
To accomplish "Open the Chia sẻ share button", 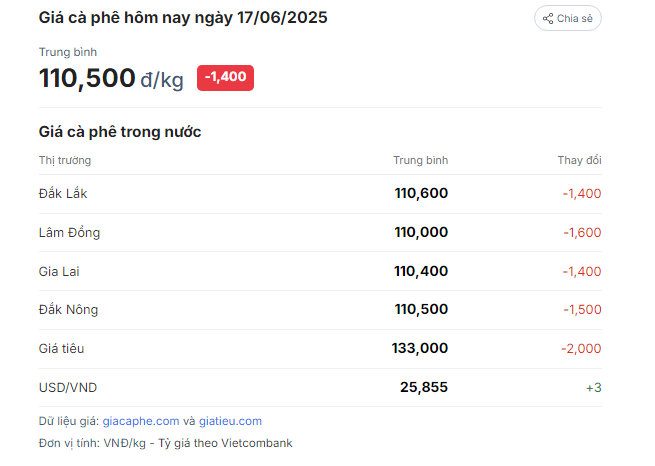I will pyautogui.click(x=568, y=18).
